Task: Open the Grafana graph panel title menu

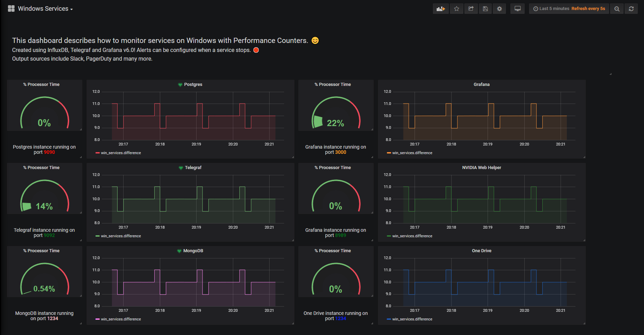Action: tap(482, 85)
